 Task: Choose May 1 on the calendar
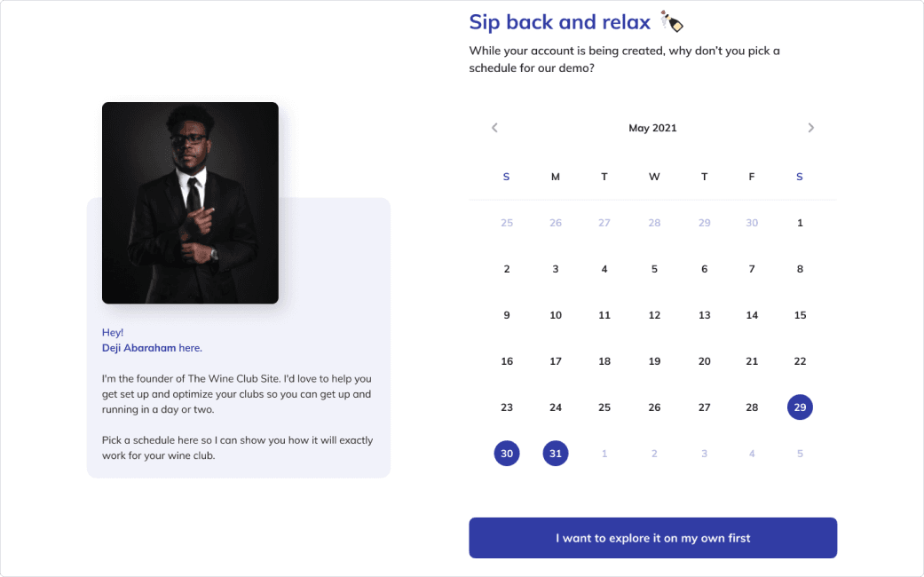800,223
